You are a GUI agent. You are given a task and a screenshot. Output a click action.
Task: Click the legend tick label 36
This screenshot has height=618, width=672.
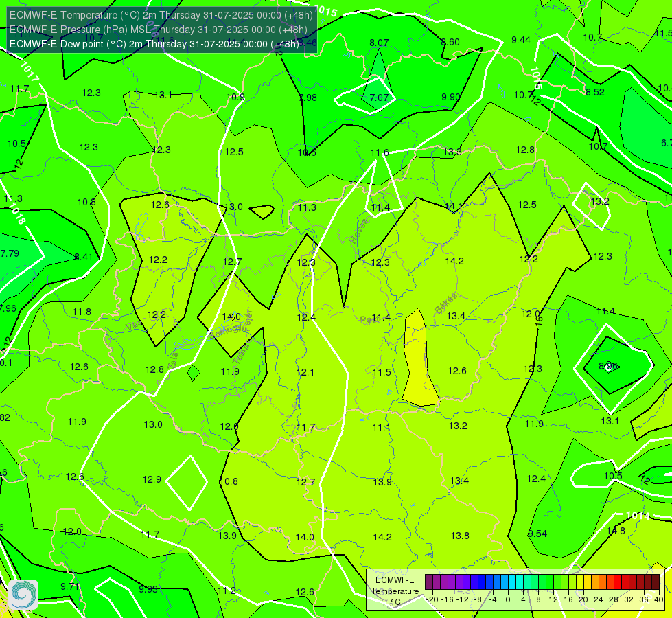point(644,599)
